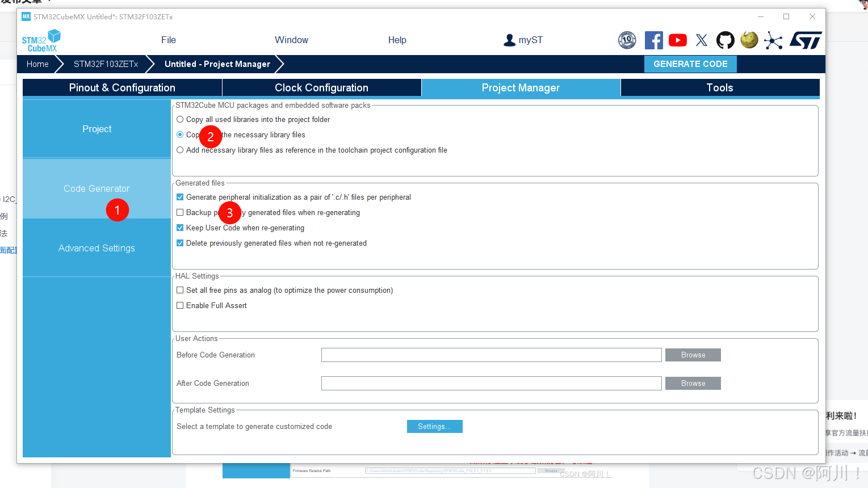Viewport: 868px width, 488px height.
Task: Close the STM32CubeMX window
Action: [x=812, y=16]
